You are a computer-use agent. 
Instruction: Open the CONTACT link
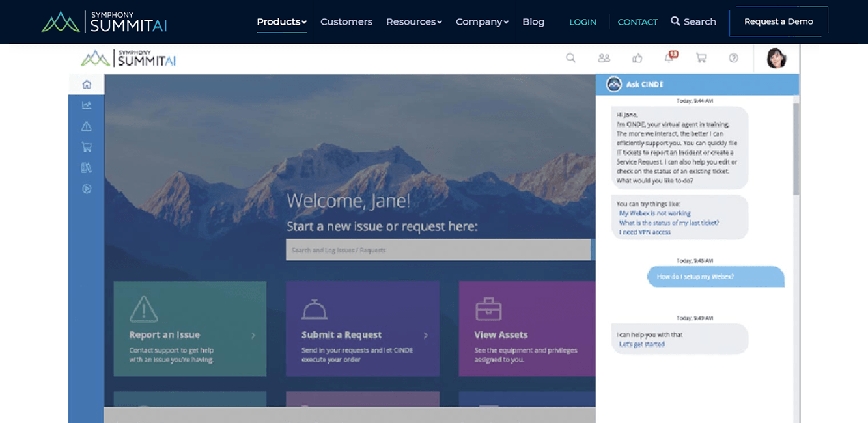(x=637, y=22)
